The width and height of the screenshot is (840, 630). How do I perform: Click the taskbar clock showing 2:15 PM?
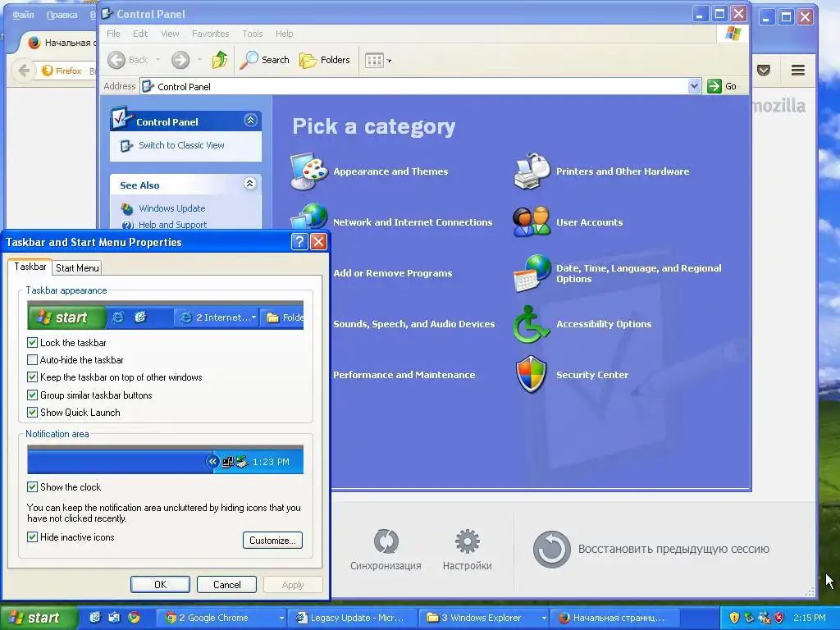point(810,618)
